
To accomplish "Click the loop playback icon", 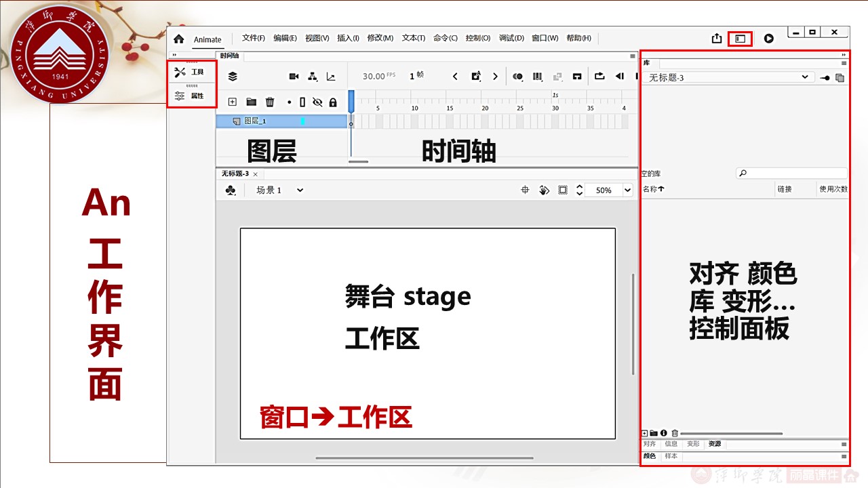I will point(599,77).
